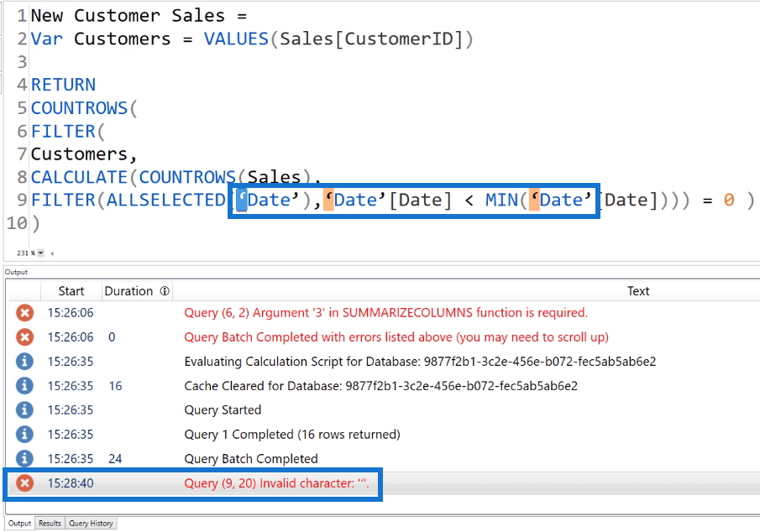Viewport: 760px width, 532px height.
Task: Click the orange 0 literal on line 9
Action: (729, 200)
